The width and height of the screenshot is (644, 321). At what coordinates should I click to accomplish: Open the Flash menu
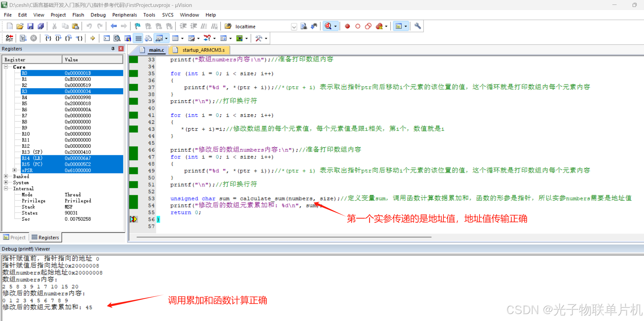[78, 15]
